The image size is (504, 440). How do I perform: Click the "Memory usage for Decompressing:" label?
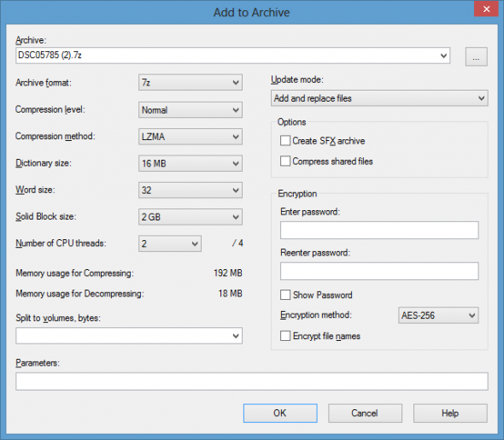point(79,293)
